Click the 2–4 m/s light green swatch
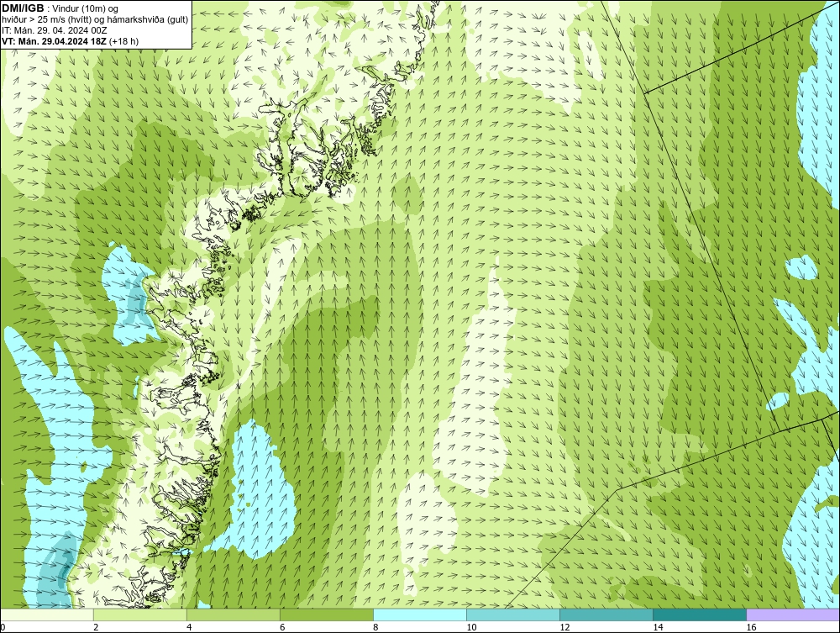This screenshot has height=633, width=840. click(139, 615)
